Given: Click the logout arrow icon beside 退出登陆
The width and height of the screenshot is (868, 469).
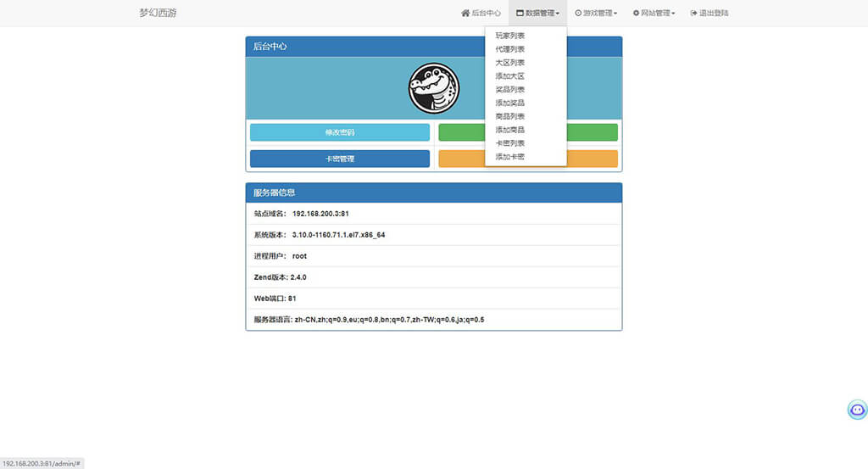Looking at the screenshot, I should pos(693,13).
